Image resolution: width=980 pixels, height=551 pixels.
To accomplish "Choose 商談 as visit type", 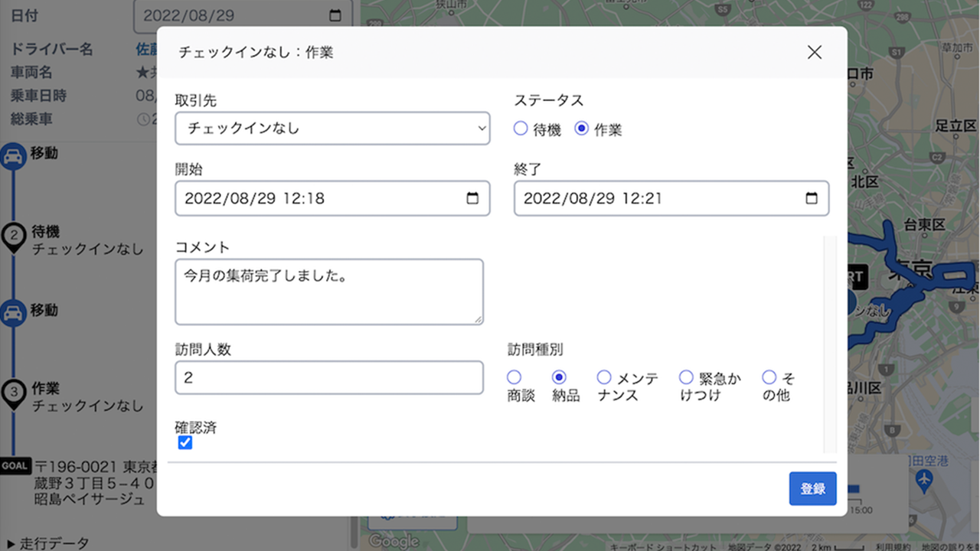I will [x=514, y=377].
